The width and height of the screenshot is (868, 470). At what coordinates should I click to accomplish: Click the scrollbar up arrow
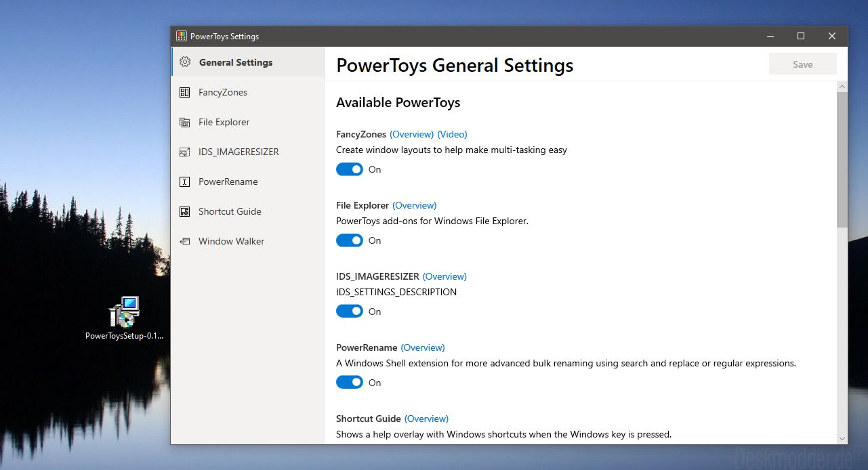(842, 87)
